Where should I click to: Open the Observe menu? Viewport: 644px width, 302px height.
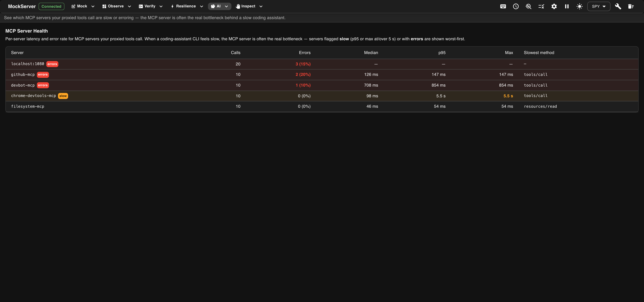117,6
